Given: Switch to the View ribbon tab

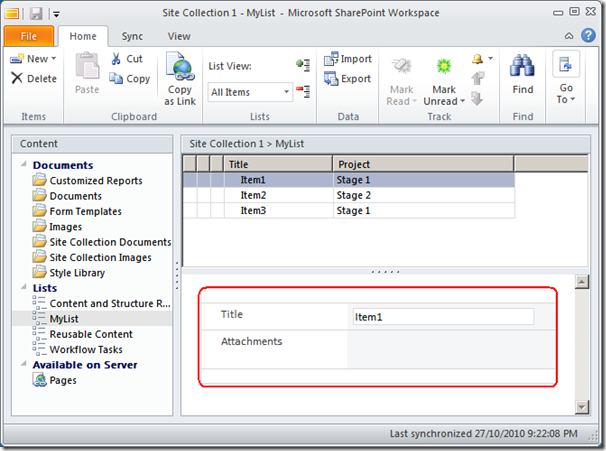Looking at the screenshot, I should (x=179, y=36).
